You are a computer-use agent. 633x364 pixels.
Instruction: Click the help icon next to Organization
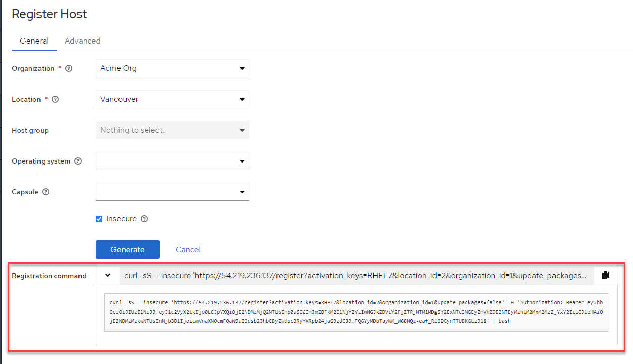tap(69, 69)
